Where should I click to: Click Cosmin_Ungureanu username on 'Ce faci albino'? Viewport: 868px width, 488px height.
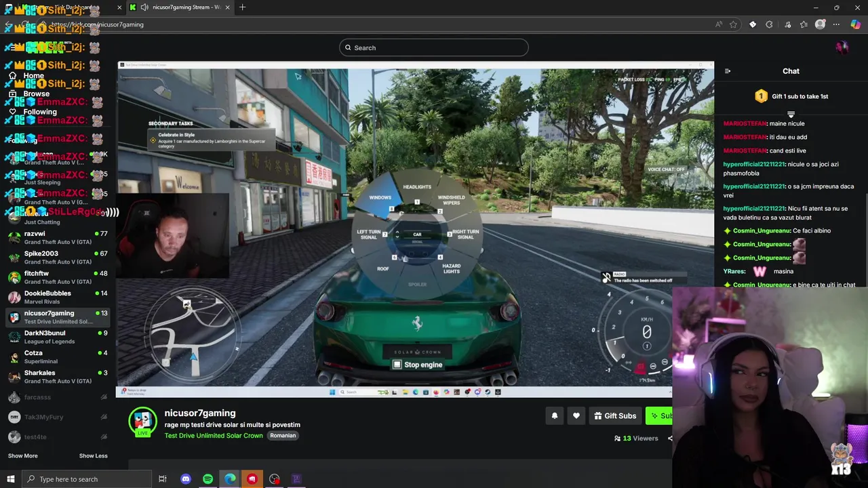tap(762, 230)
